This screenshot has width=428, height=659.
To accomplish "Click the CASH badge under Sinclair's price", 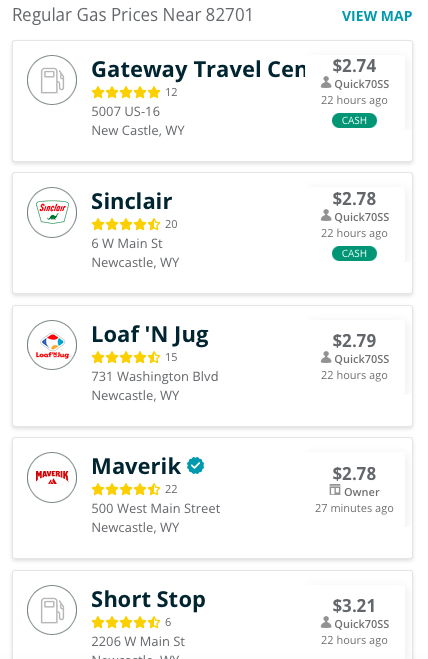I will pos(354,253).
